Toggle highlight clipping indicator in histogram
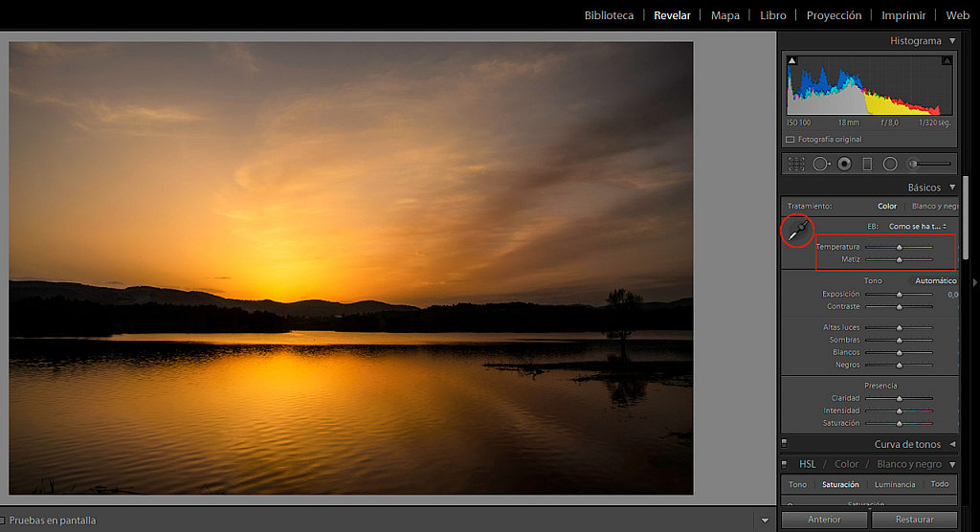980x532 pixels. (947, 61)
